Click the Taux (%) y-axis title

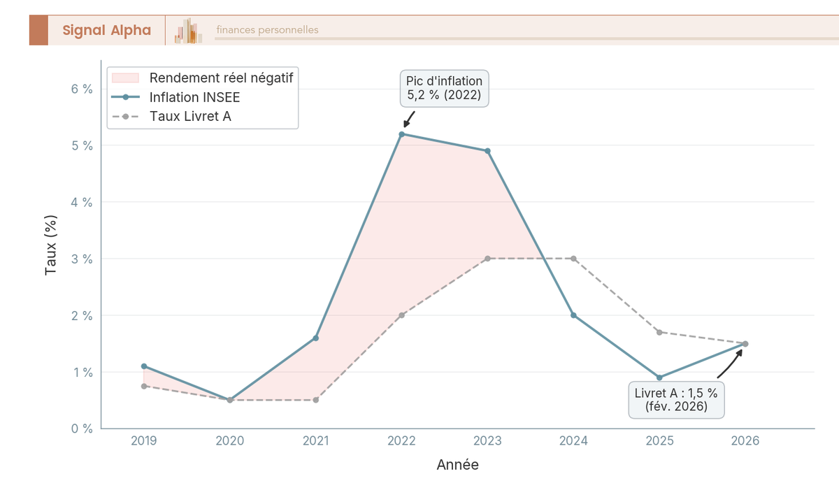pos(52,245)
